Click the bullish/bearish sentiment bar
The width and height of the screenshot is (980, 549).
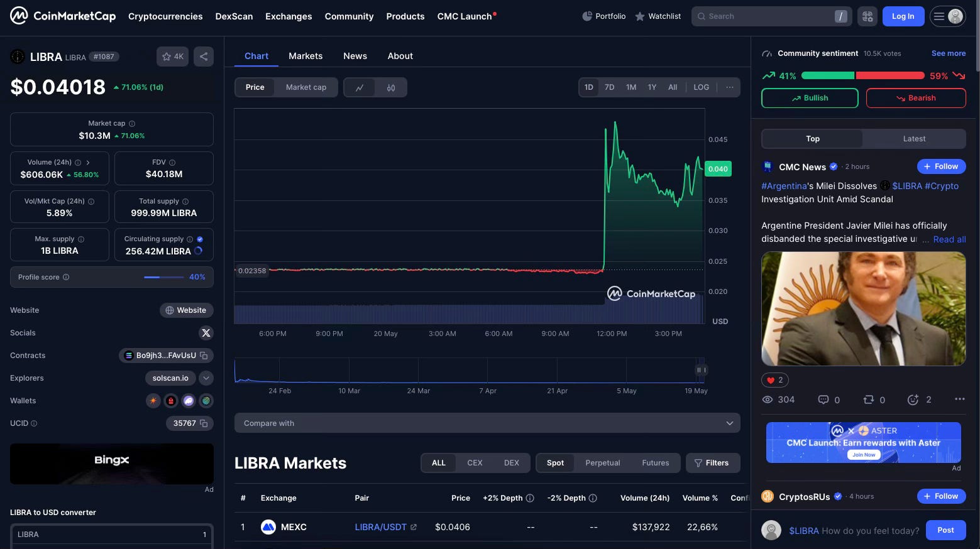pos(863,75)
